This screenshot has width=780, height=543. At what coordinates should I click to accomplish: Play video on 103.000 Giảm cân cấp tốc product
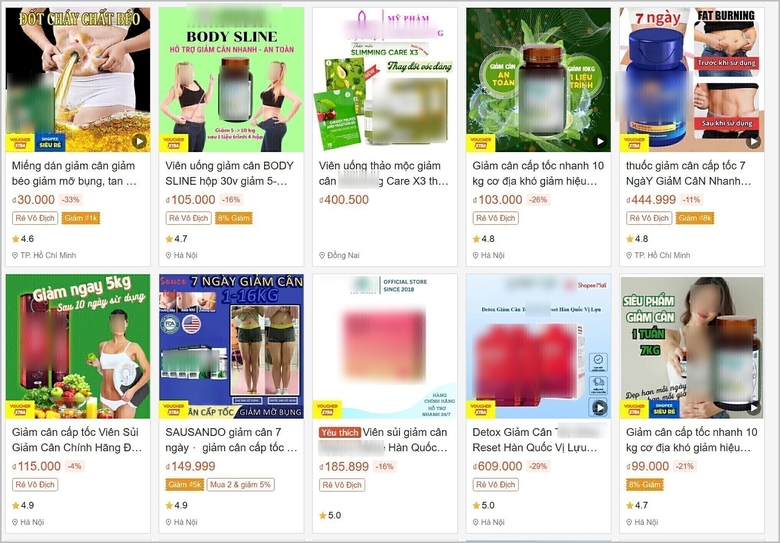point(600,141)
